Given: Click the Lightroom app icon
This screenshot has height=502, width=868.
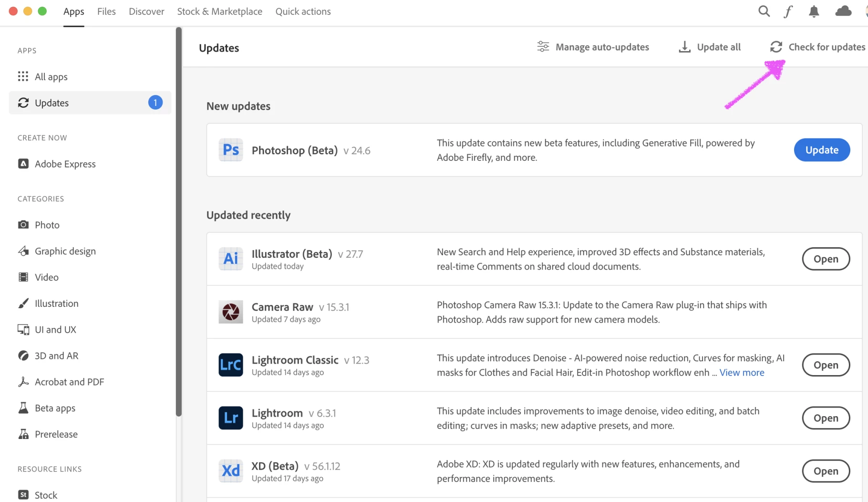Looking at the screenshot, I should tap(231, 418).
